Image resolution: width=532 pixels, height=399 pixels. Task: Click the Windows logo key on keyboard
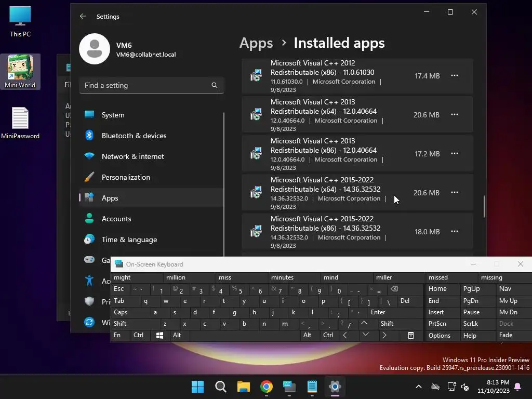tap(160, 335)
